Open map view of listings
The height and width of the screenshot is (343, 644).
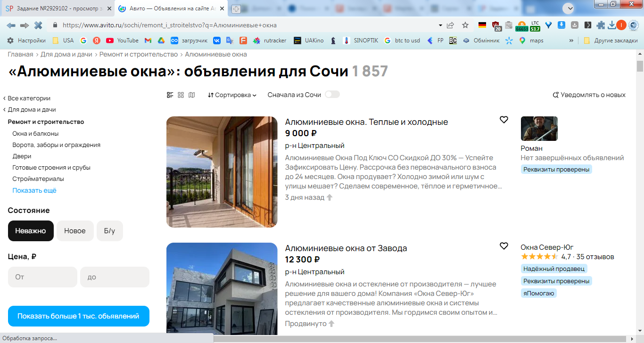[191, 95]
